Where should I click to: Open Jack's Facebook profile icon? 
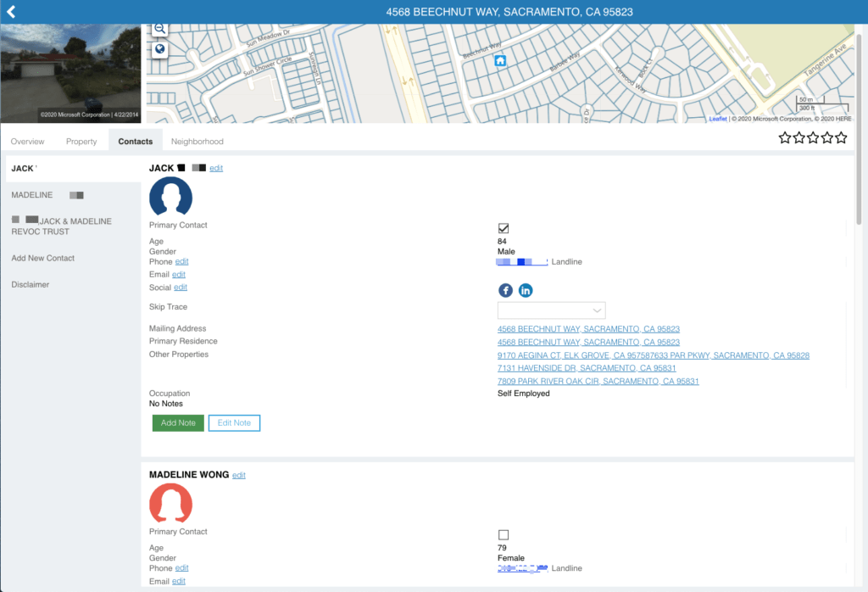(505, 290)
